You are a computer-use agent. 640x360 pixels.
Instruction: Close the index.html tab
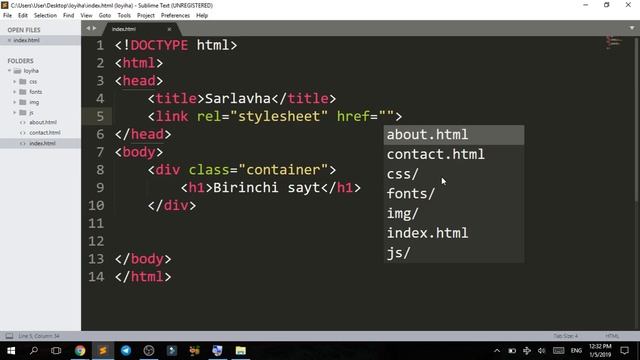coord(169,29)
